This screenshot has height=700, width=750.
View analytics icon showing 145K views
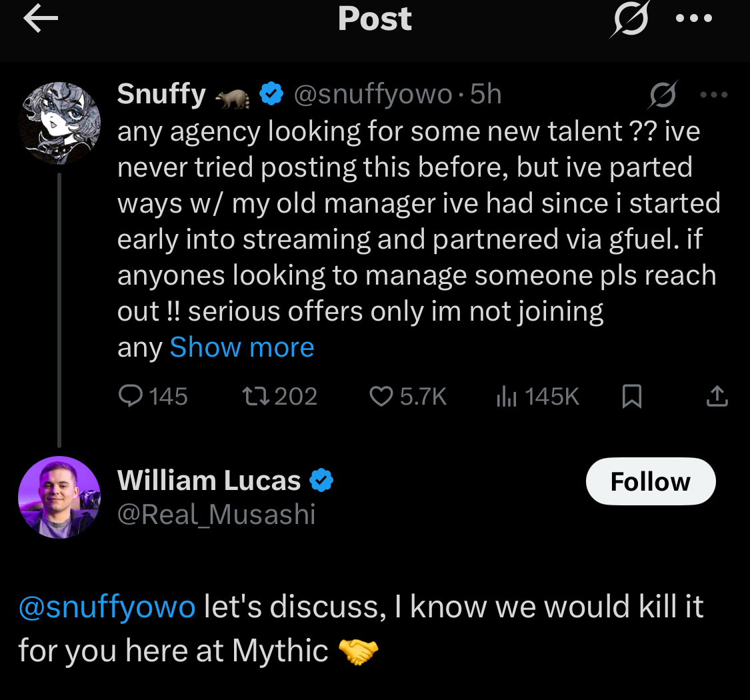(x=507, y=397)
